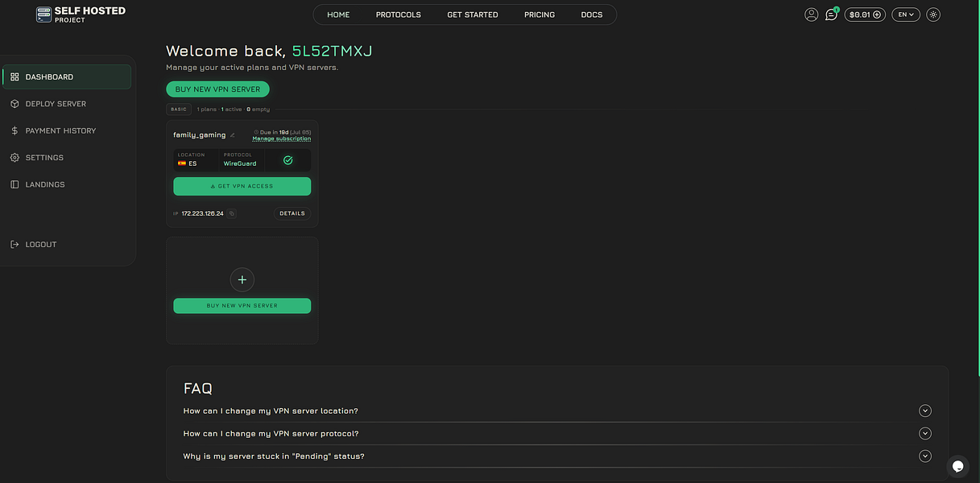Expand 'How can I change my VPN server location?'
980x483 pixels.
557,411
